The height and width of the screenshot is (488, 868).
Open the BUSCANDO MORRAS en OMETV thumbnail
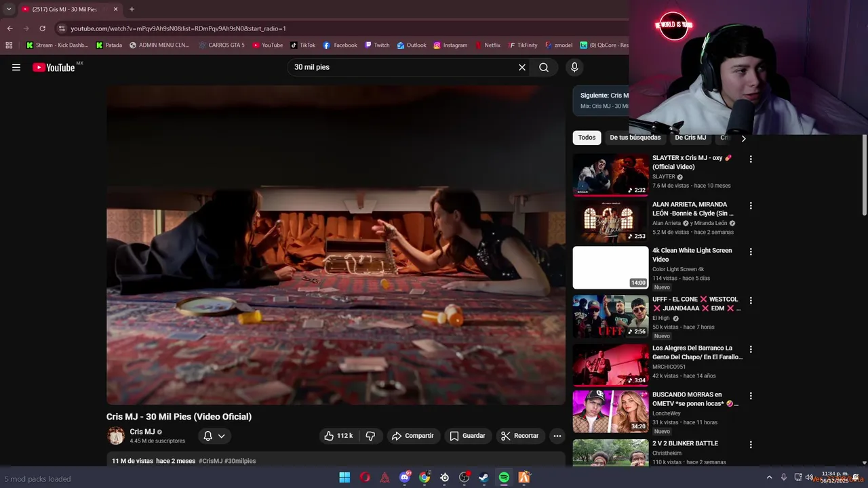610,411
